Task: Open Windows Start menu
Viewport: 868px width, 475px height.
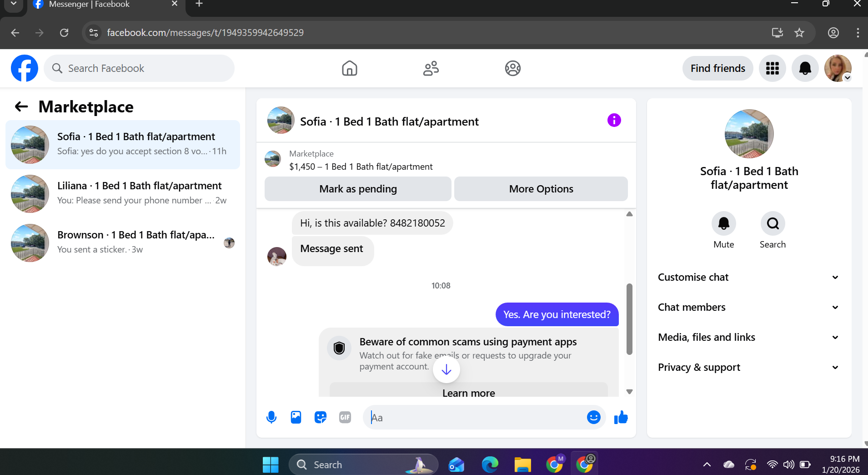Action: tap(271, 465)
